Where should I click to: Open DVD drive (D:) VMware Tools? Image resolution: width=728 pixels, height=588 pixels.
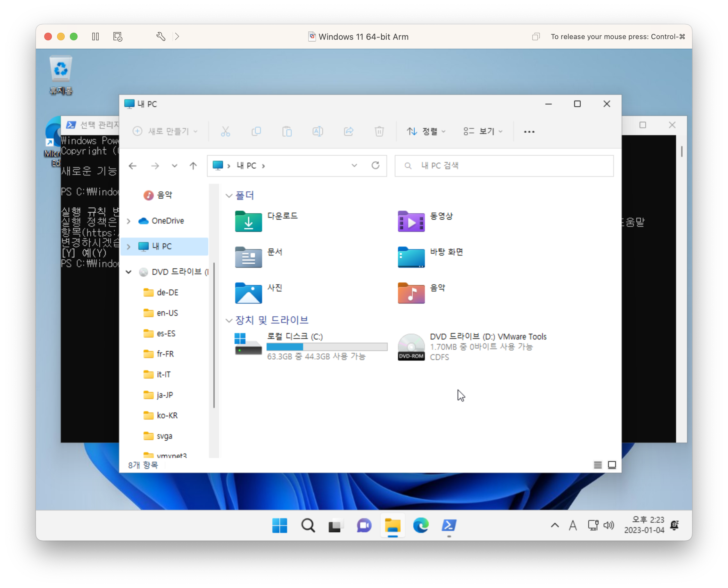(x=411, y=347)
